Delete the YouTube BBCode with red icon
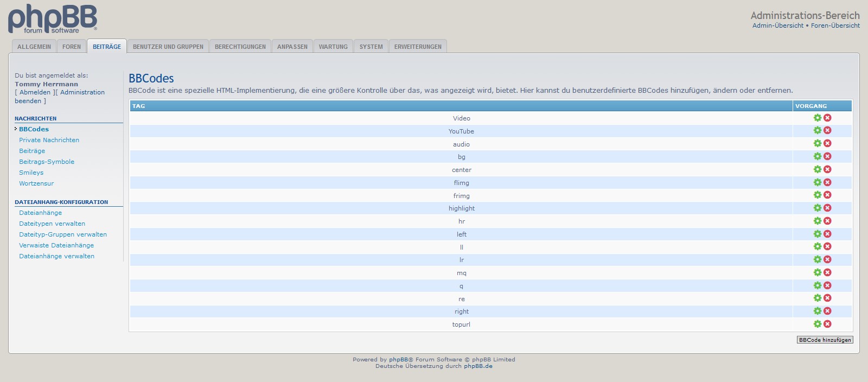This screenshot has height=382, width=868. (827, 131)
